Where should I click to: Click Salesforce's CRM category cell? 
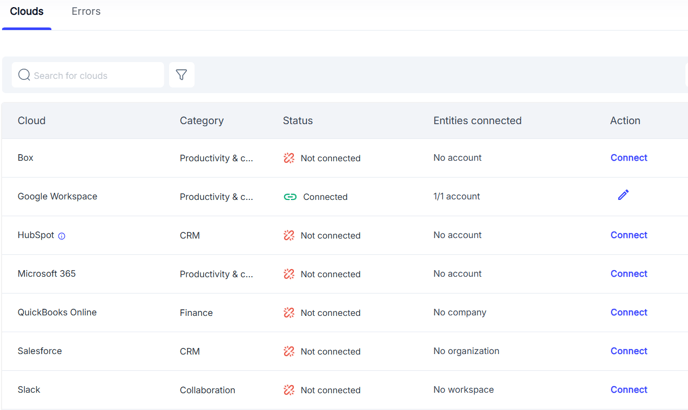[190, 351]
